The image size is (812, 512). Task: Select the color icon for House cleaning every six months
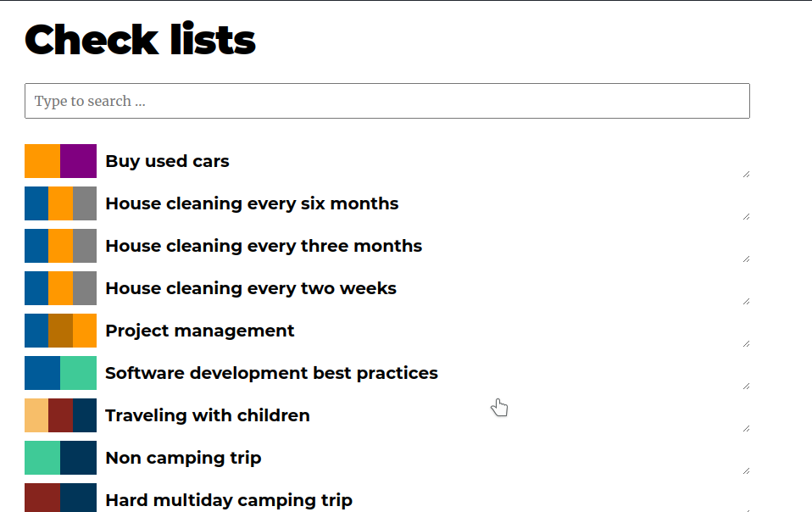pos(60,203)
